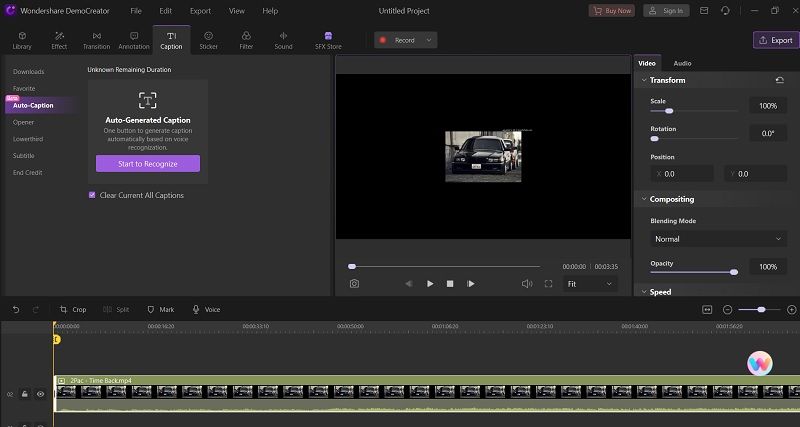Open the Edit menu
This screenshot has width=800, height=427.
[x=165, y=11]
